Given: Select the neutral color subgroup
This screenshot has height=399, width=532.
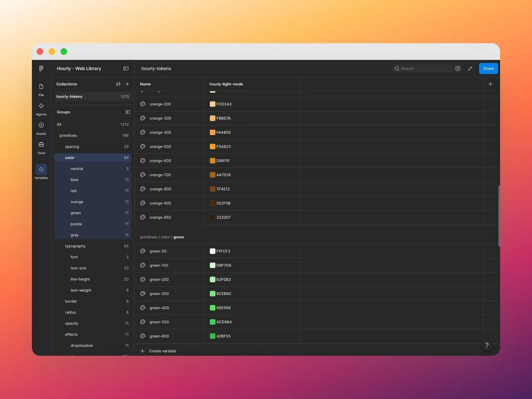Looking at the screenshot, I should click(x=93, y=169).
